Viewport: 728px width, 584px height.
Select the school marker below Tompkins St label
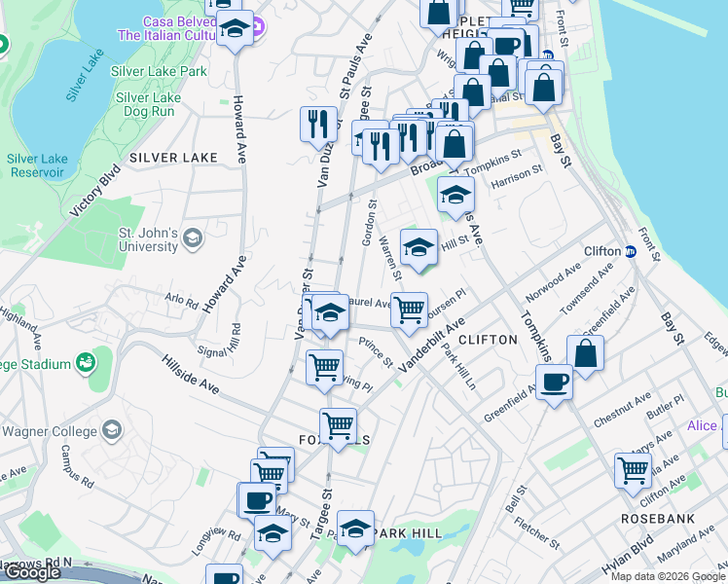[x=455, y=195]
